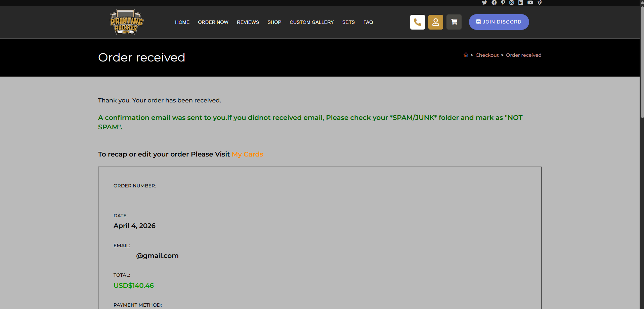This screenshot has width=644, height=309.
Task: Go to HOME in navigation menu
Action: [182, 22]
